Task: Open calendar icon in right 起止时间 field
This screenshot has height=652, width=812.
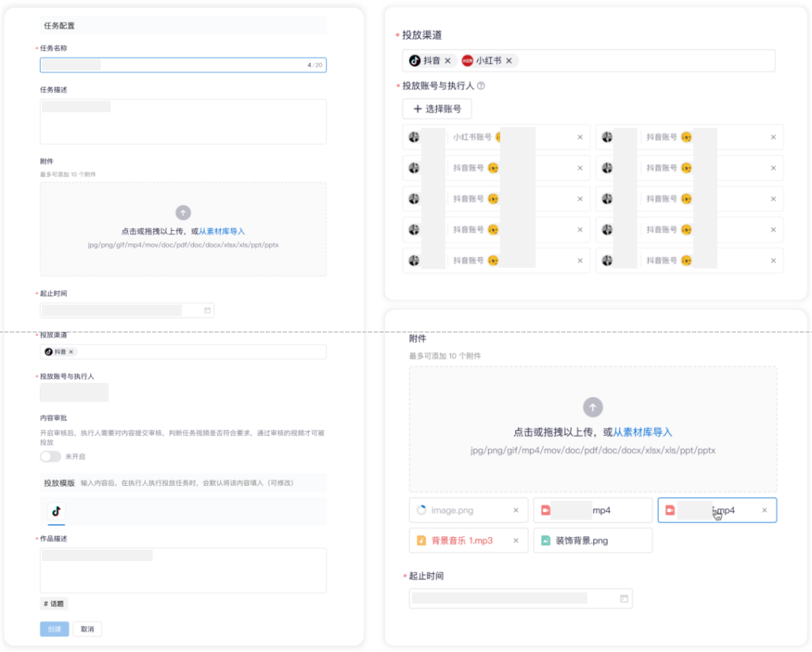Action: tap(624, 599)
